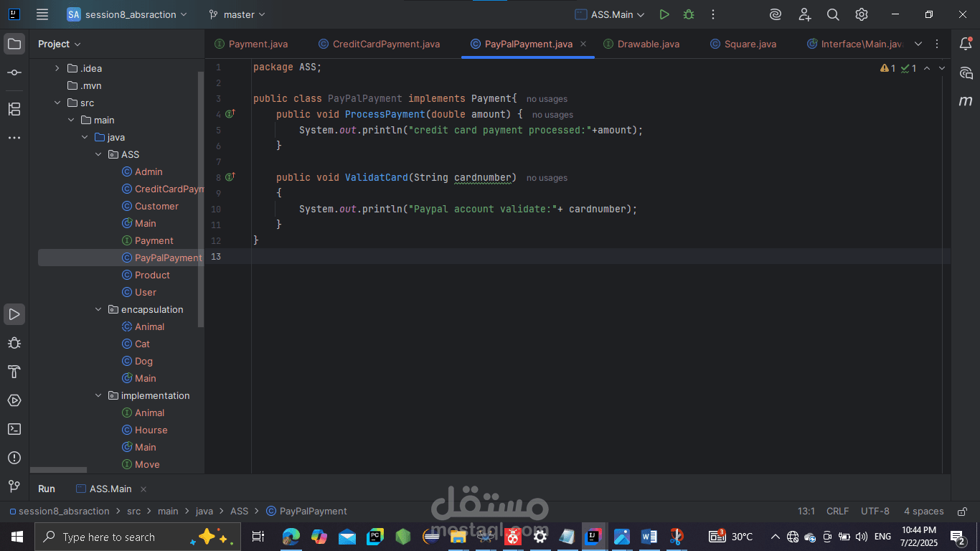Click the UTF-8 encoding in status bar
This screenshot has height=551, width=980.
[875, 511]
